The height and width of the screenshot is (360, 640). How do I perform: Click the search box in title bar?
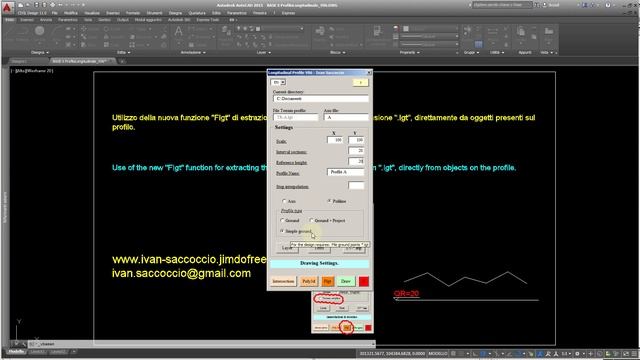coord(502,5)
